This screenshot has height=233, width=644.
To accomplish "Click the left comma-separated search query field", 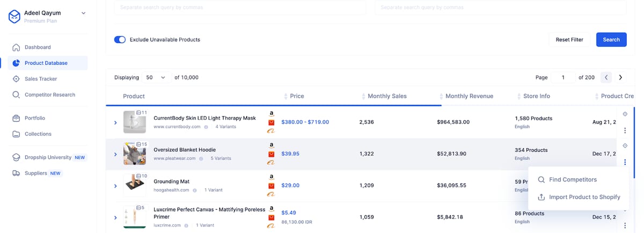I will tap(240, 8).
